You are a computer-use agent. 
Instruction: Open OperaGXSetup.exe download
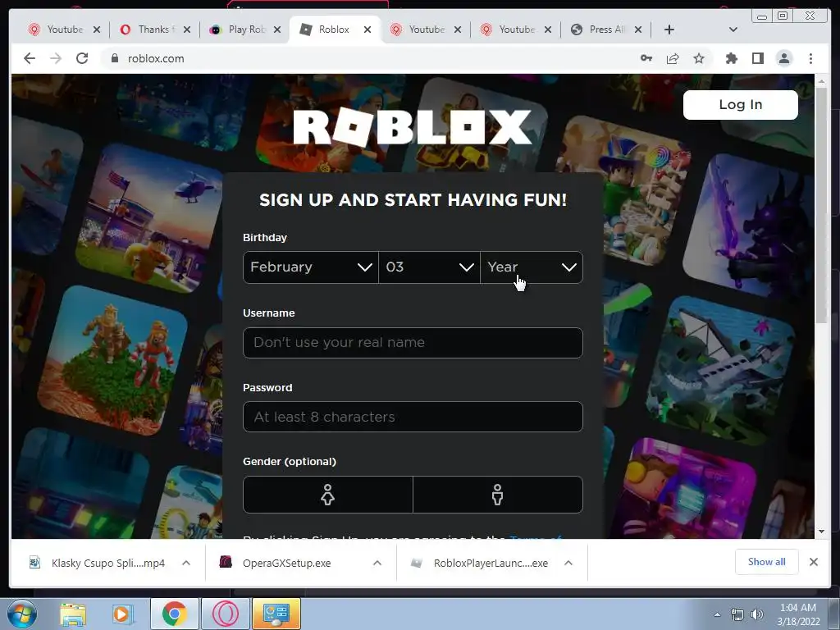pos(276,563)
